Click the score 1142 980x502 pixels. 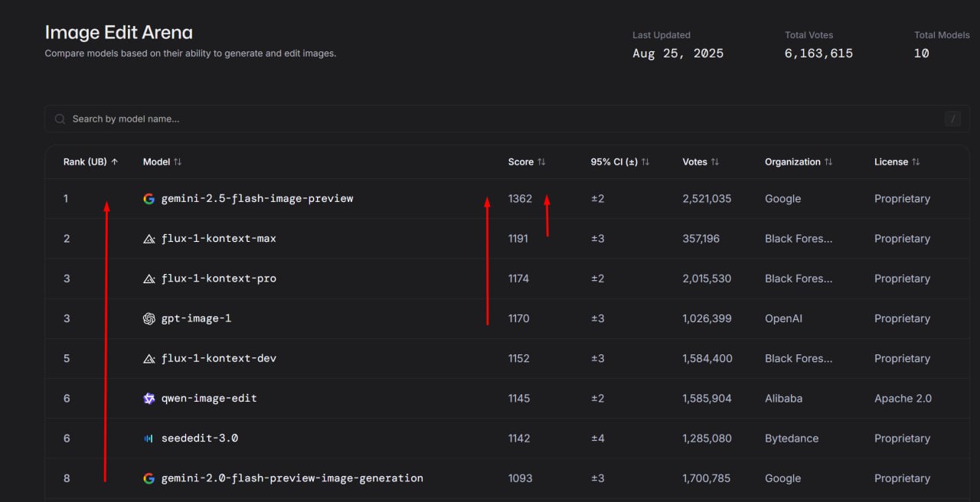(x=519, y=438)
